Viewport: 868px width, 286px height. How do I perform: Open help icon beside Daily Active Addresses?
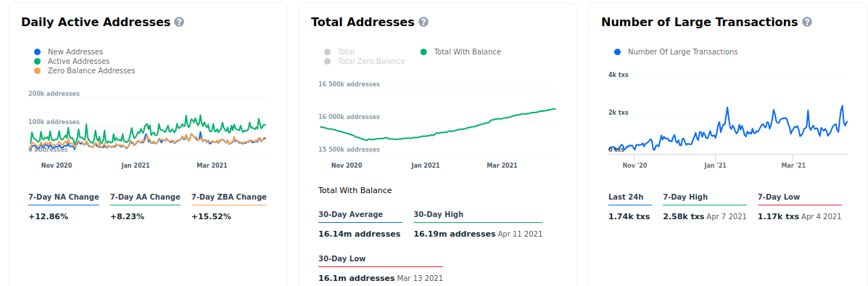tap(179, 23)
